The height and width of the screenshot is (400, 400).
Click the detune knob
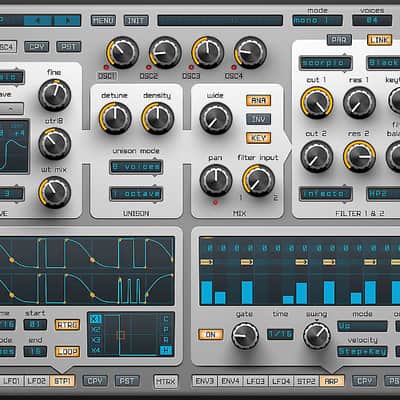pos(115,118)
